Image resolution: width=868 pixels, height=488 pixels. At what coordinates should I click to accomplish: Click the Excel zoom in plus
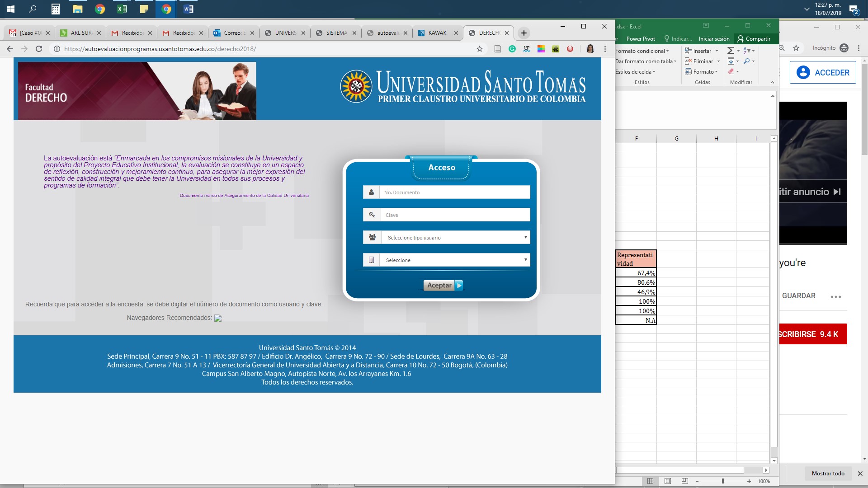[749, 481]
